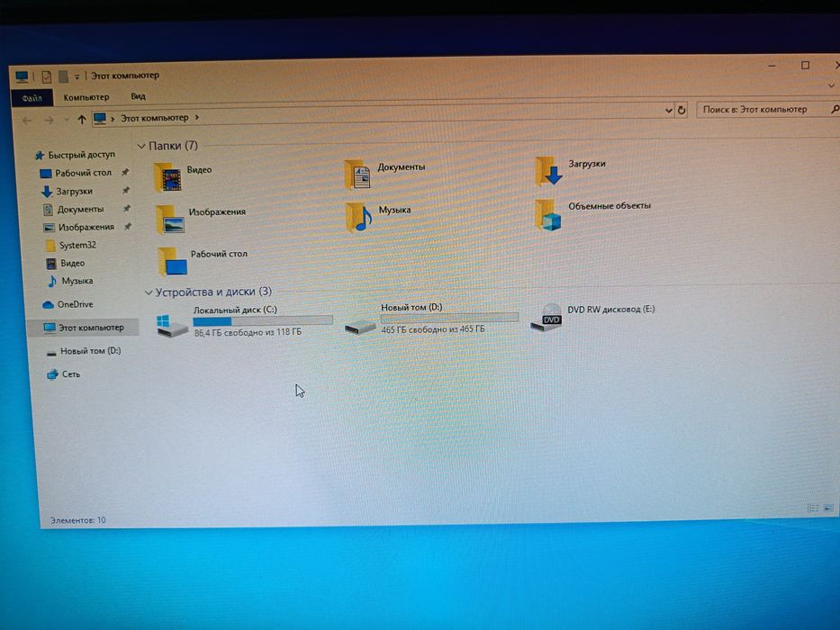This screenshot has height=630, width=840.
Task: Open the Видео folder icon
Action: [167, 177]
